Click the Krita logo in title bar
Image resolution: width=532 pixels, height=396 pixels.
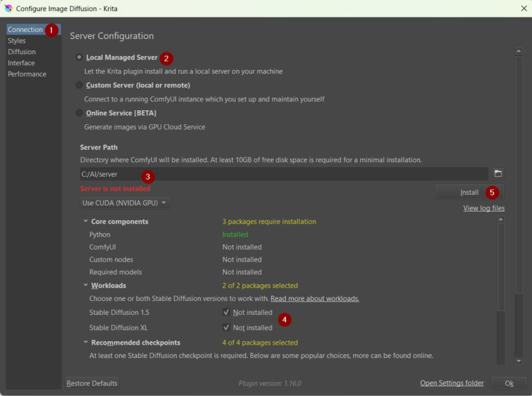[8, 8]
